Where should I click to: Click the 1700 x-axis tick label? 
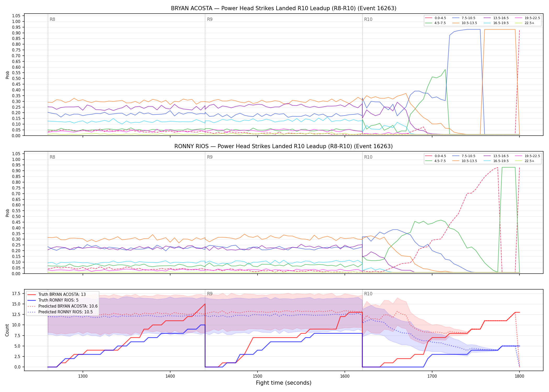432,376
